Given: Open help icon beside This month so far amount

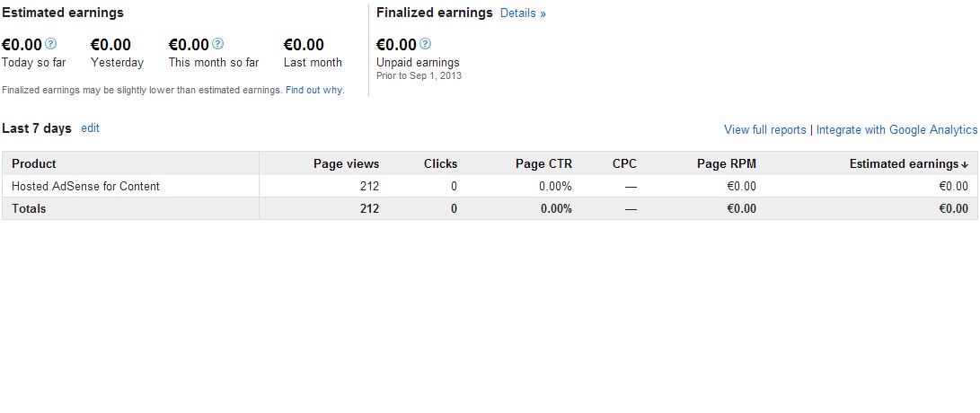Looking at the screenshot, I should (x=218, y=44).
